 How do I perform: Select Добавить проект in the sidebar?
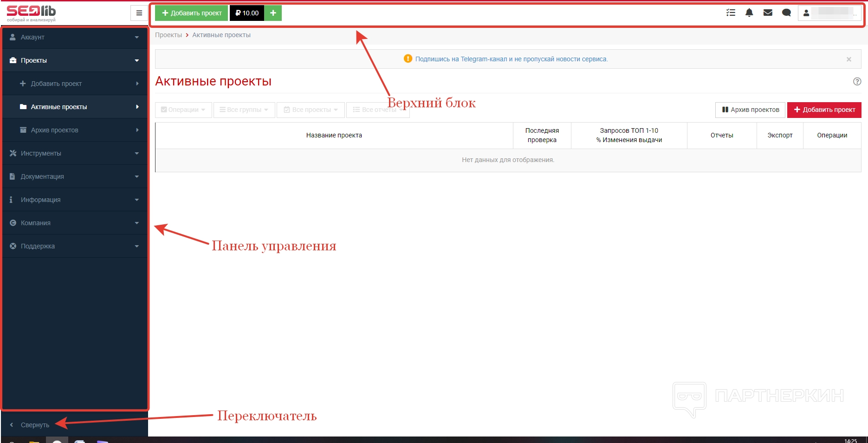75,84
